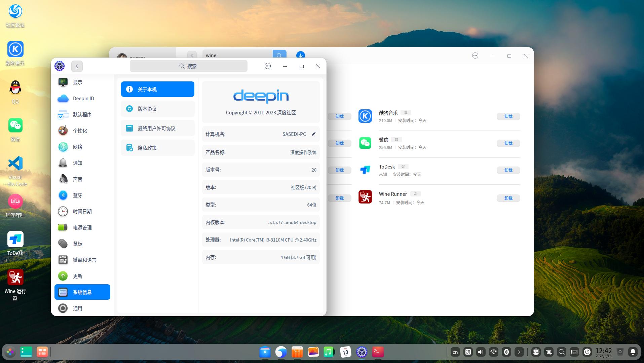Viewport: 644px width, 363px height.
Task: Open the App Store from the dock
Action: click(297, 352)
